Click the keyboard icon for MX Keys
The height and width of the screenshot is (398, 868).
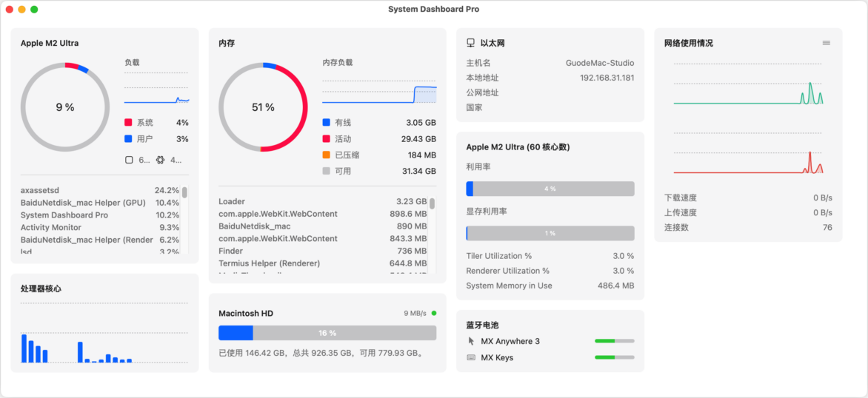(471, 357)
